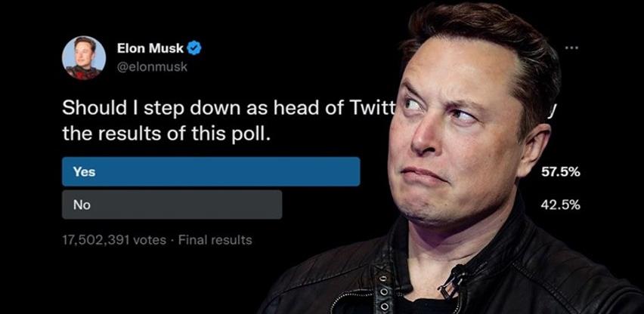
Task: Select the No poll option bar
Action: (172, 205)
